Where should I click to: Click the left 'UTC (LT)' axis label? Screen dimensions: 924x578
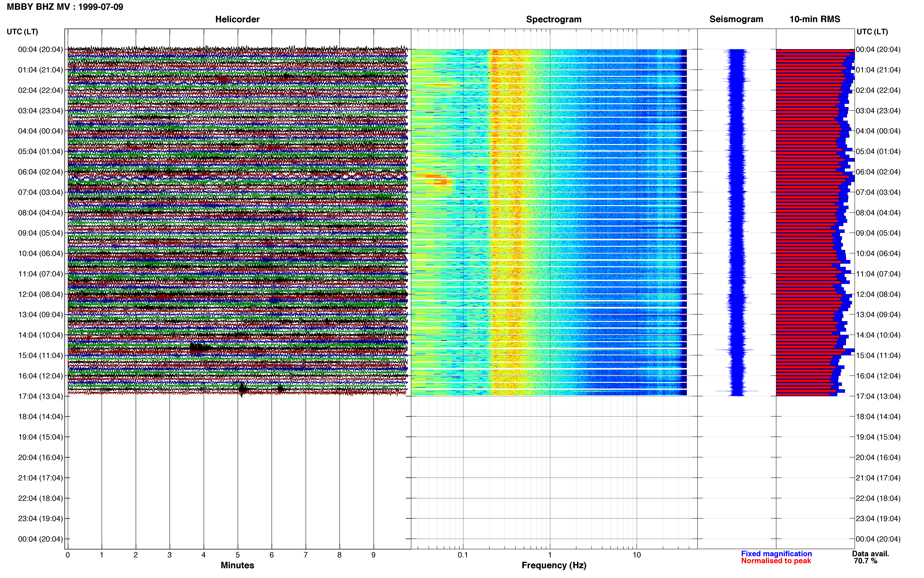click(22, 32)
